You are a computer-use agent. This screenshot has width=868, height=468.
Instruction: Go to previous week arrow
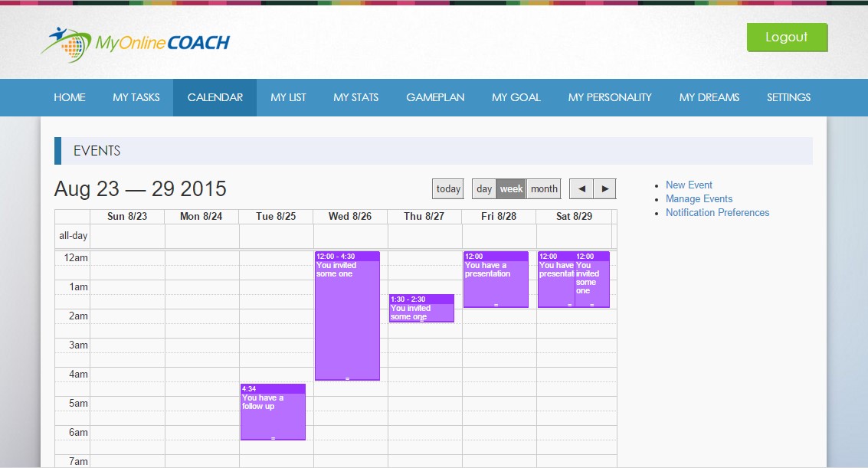tap(581, 189)
